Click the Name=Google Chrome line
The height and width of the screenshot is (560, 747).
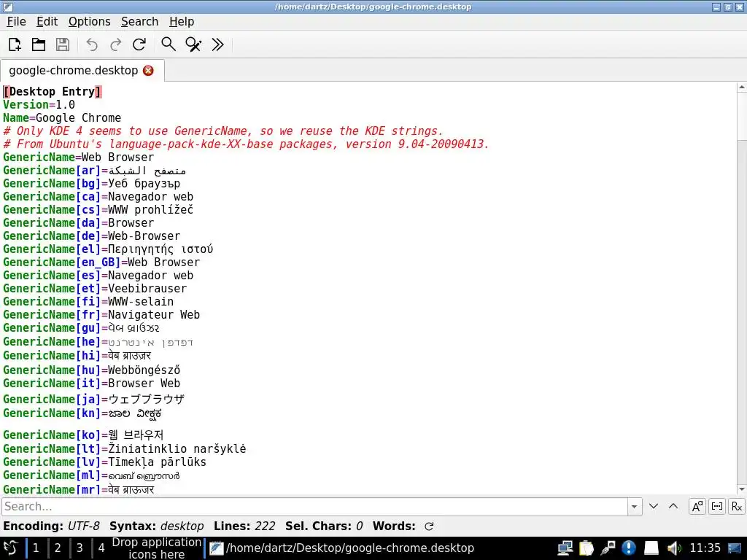point(62,117)
